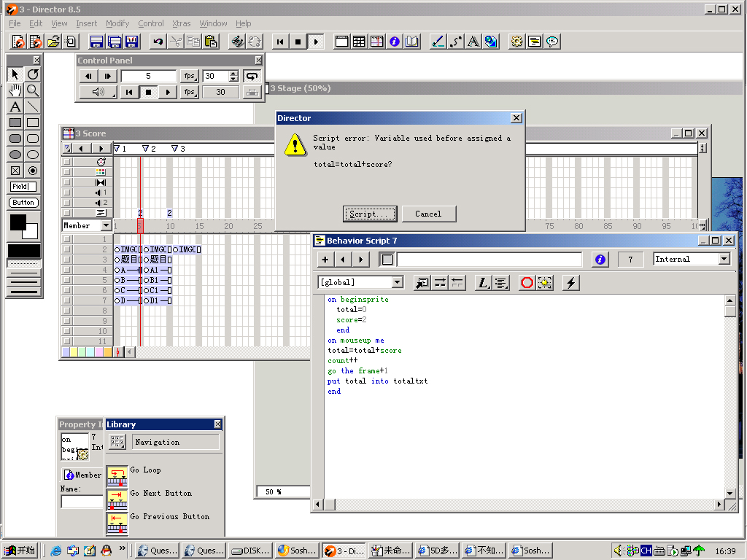Select the Filled Rectangle tool
747x560 pixels.
(15, 122)
